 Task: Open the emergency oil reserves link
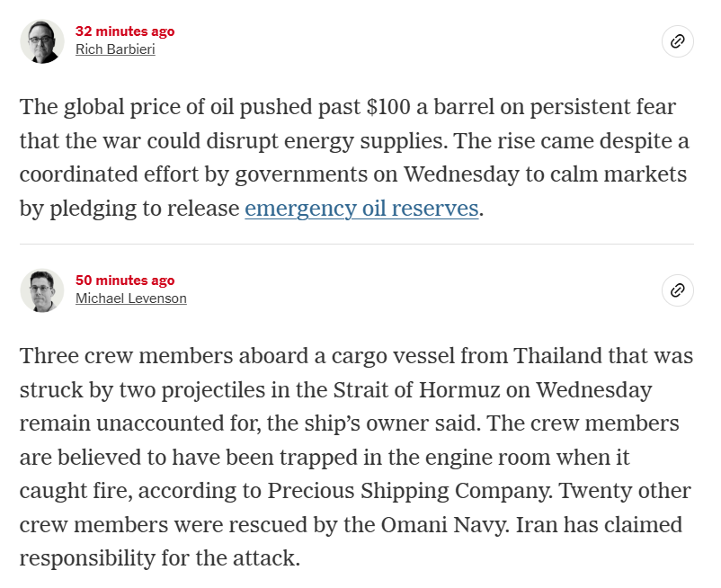(x=361, y=209)
